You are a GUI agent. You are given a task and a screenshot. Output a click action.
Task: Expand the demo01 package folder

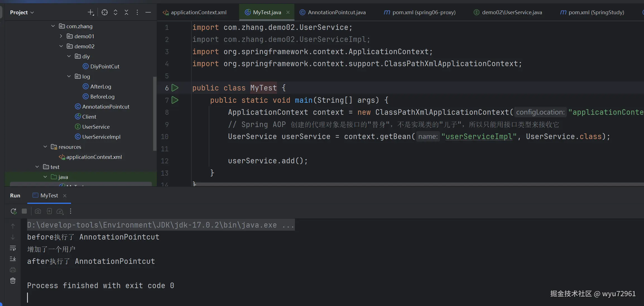(61, 36)
